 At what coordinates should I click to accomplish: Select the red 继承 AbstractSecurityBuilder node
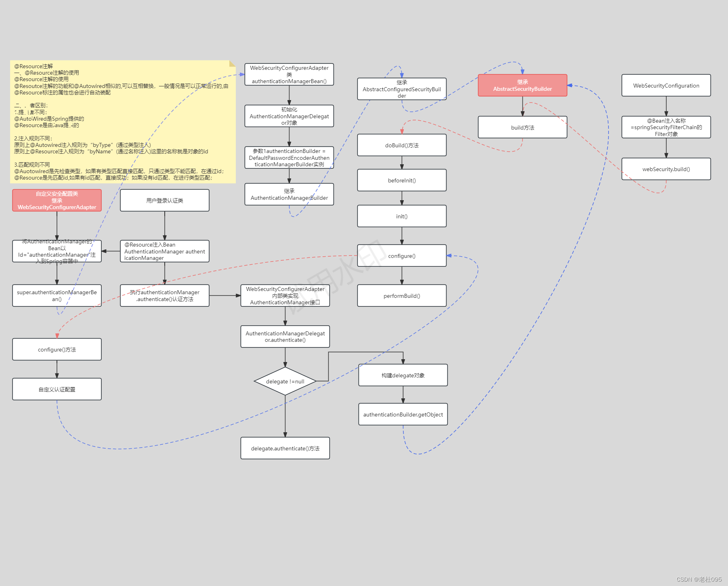(522, 86)
